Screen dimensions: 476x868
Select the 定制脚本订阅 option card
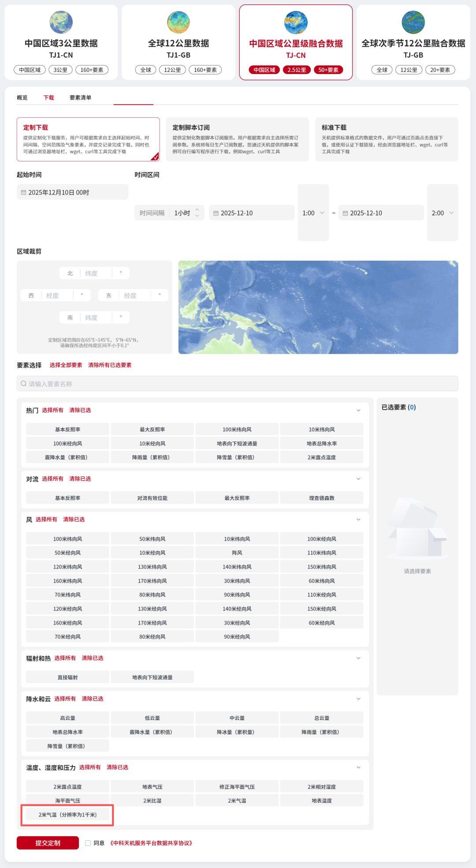tap(238, 139)
